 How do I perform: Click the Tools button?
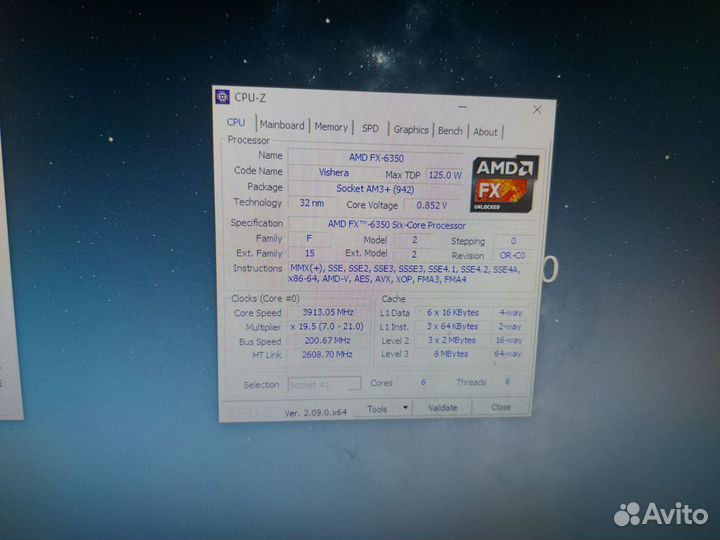pos(377,408)
